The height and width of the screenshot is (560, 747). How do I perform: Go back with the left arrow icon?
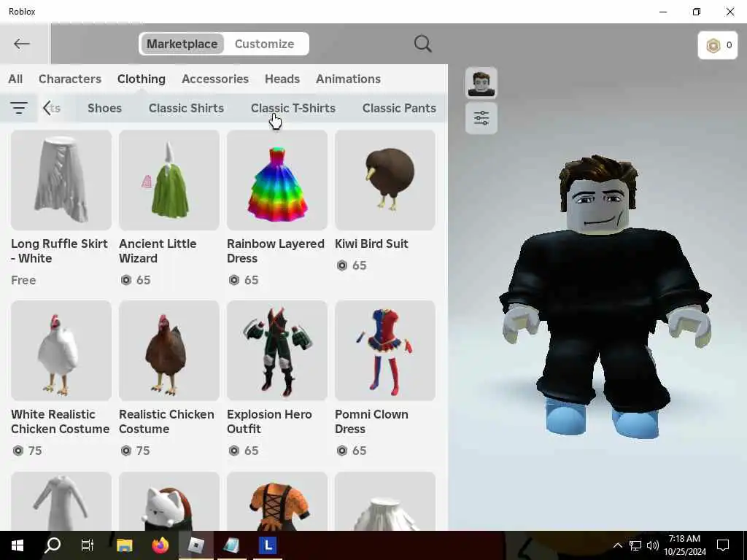coord(22,44)
